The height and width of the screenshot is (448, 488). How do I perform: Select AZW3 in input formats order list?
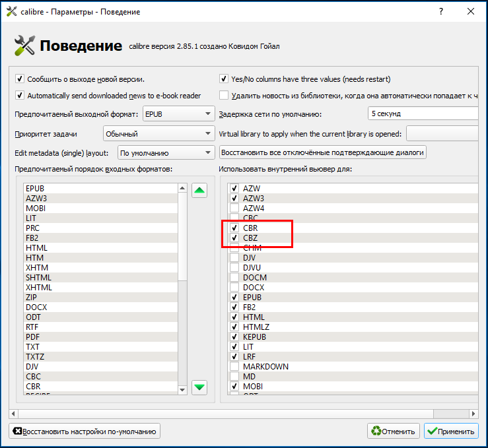(100, 199)
